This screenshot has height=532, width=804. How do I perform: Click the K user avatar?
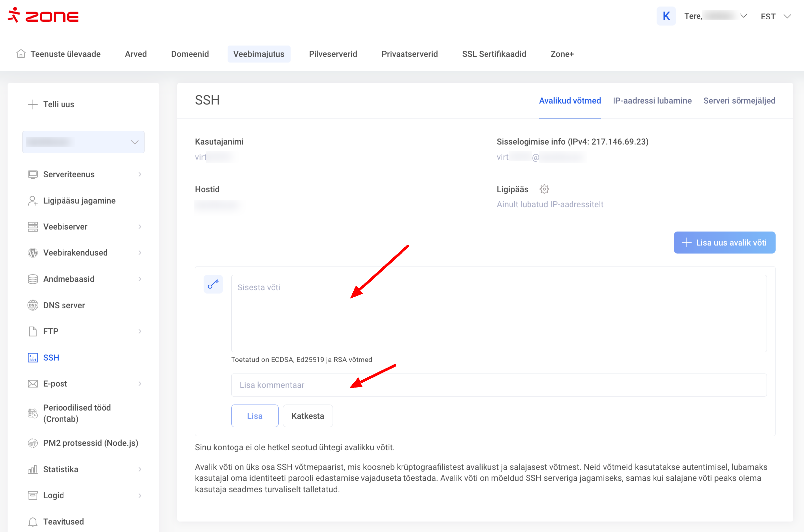click(666, 16)
